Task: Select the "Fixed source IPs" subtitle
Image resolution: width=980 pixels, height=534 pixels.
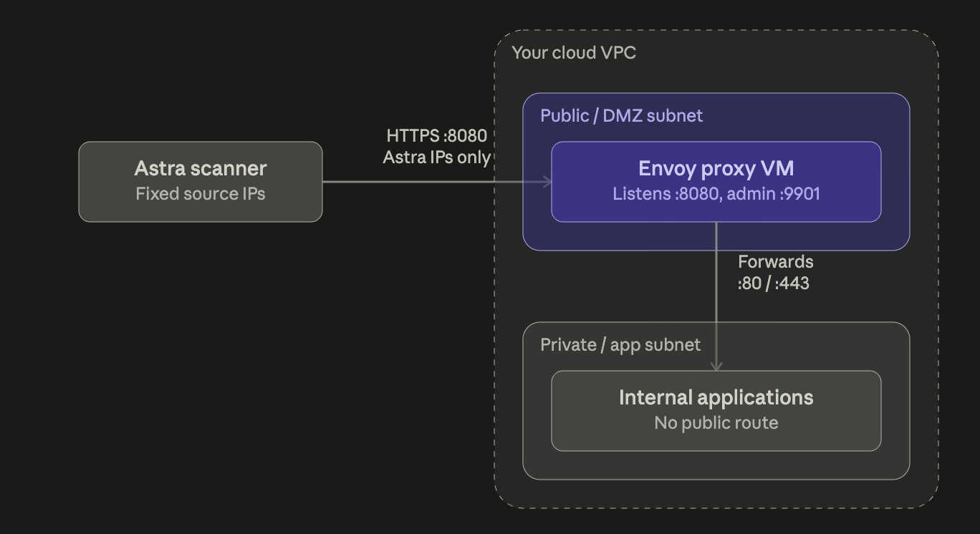Action: click(201, 194)
